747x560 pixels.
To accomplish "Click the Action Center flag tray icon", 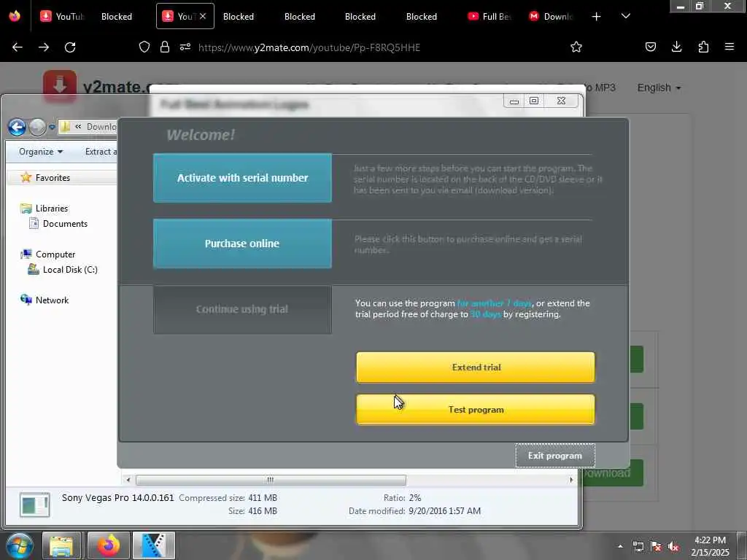I will coord(656,547).
